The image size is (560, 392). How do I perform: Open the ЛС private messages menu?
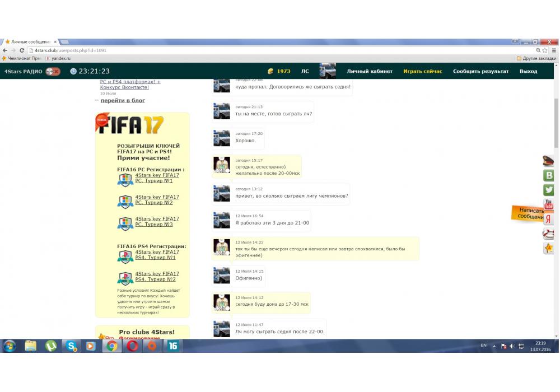(305, 72)
